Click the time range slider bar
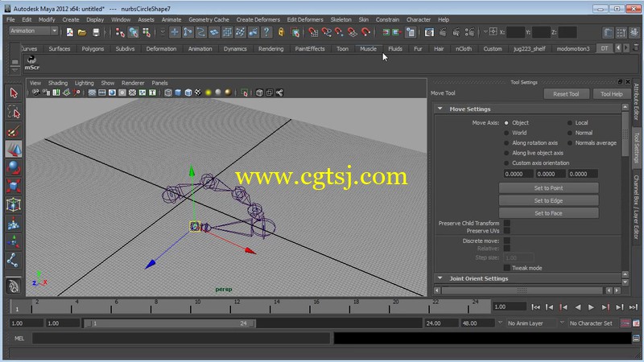Viewport: 644px width, 362px height. tap(171, 323)
